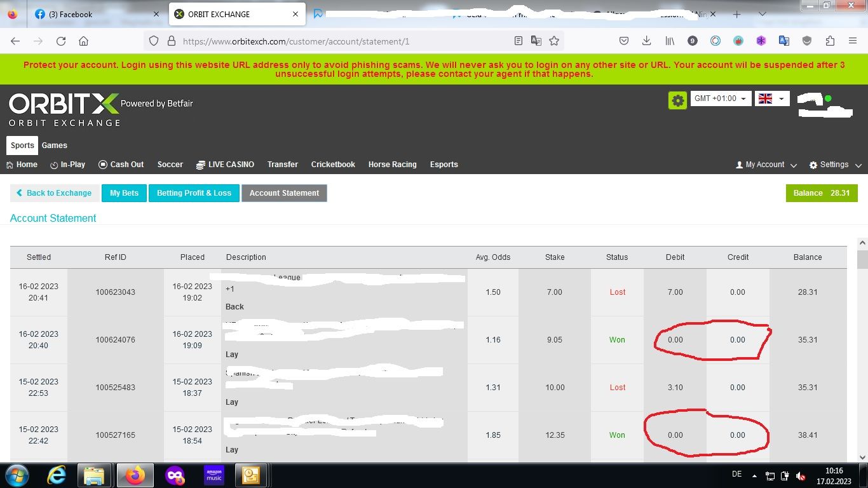Viewport: 868px width, 488px height.
Task: Open the language flag dropdown
Action: tap(772, 98)
